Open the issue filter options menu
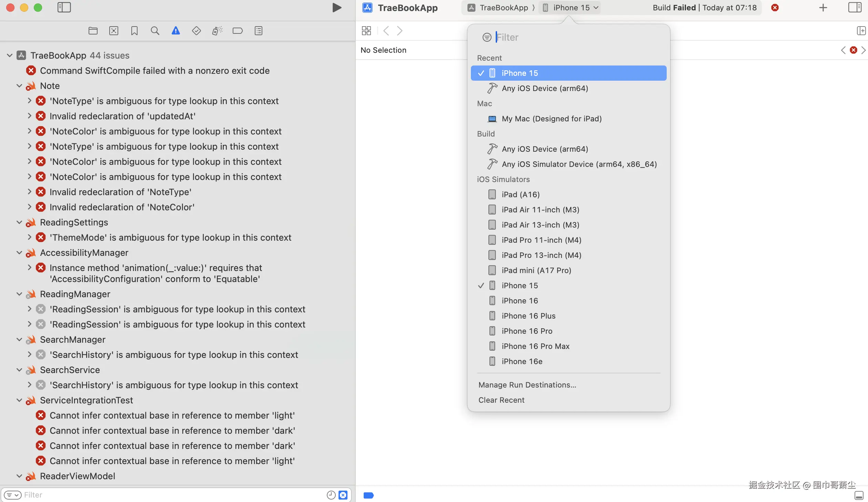This screenshot has height=502, width=868. (x=12, y=495)
